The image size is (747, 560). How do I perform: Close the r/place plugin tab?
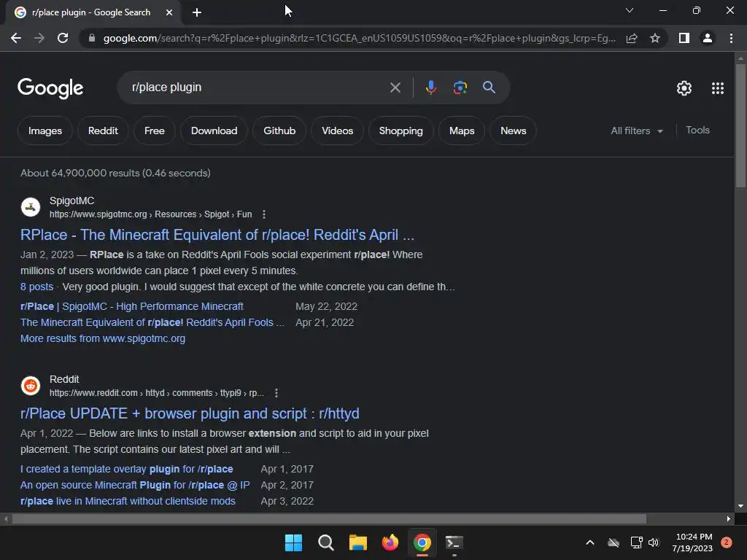point(169,12)
